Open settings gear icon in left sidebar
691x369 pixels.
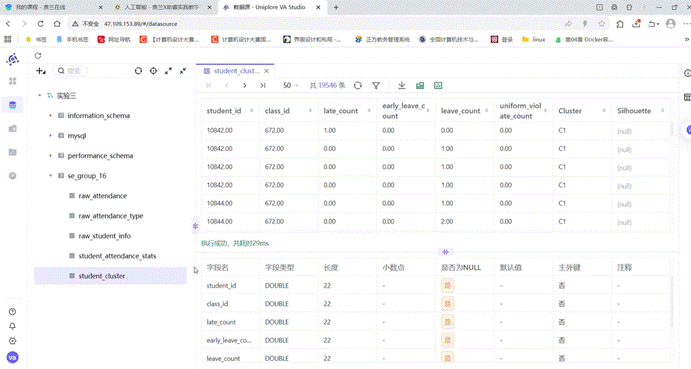[12, 341]
